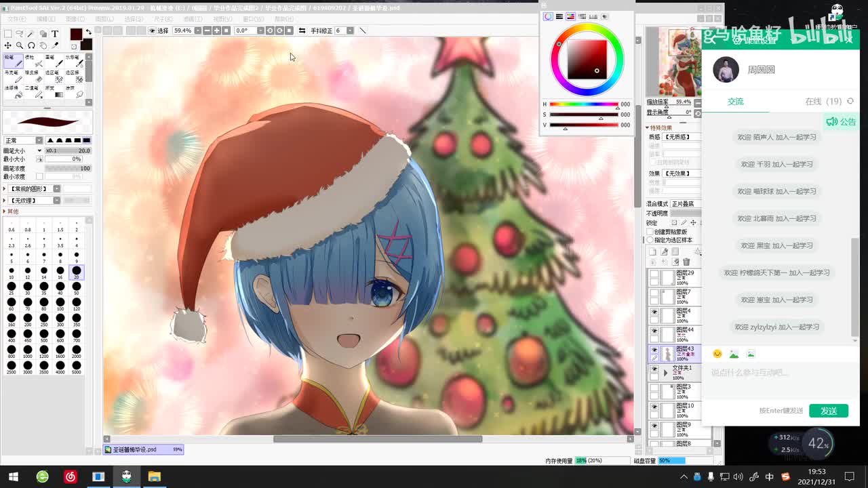Image resolution: width=868 pixels, height=488 pixels.
Task: Open the 滤镜(T) menu
Action: [x=193, y=19]
